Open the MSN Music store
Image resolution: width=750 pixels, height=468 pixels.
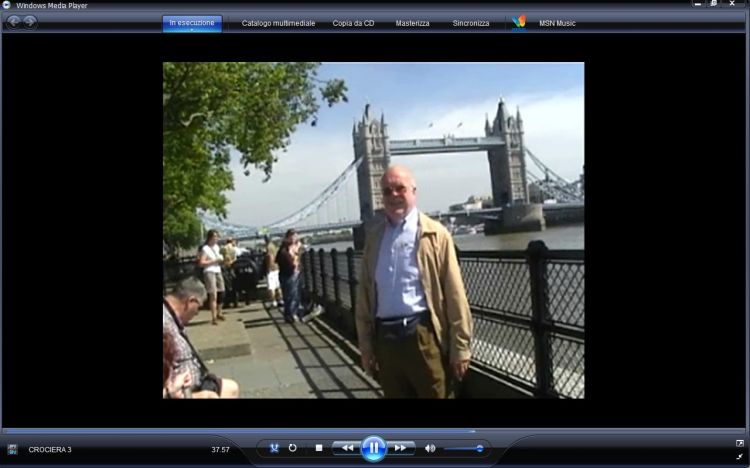pyautogui.click(x=558, y=23)
